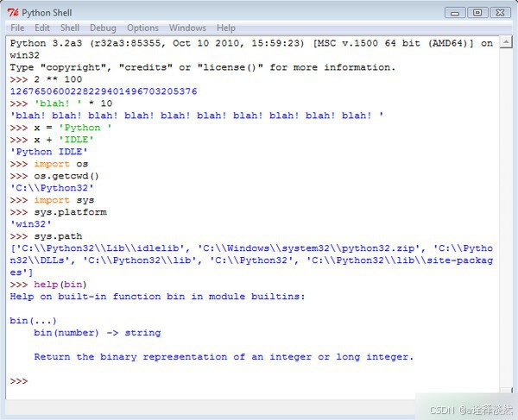Click the output 'win32'

coord(31,224)
